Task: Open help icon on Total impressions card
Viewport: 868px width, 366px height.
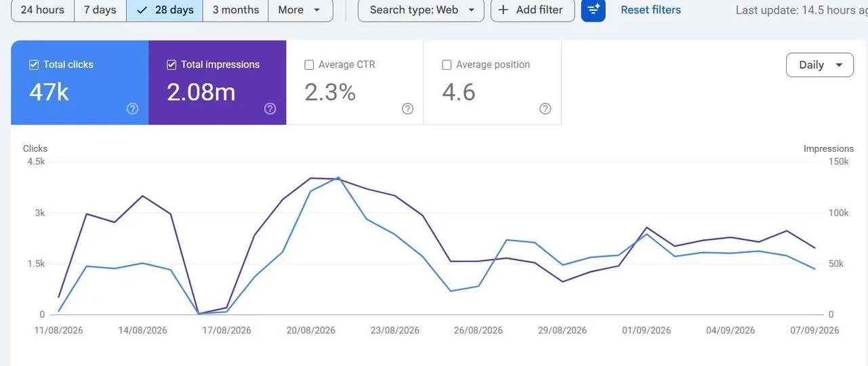Action: (270, 108)
